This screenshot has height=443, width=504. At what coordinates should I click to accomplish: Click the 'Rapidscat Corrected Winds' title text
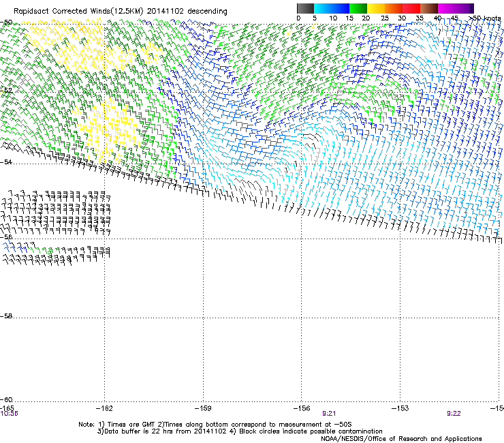pos(121,12)
